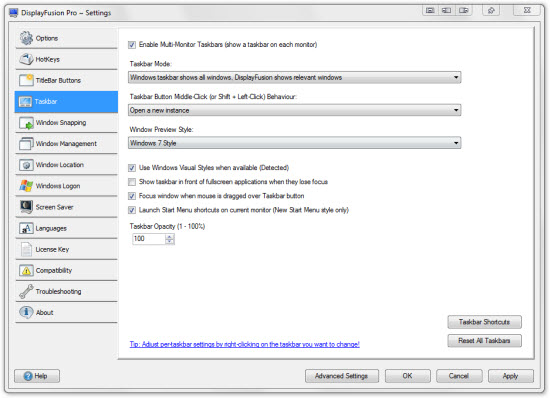
Task: Click the blue info icon for About
Action: [26, 312]
